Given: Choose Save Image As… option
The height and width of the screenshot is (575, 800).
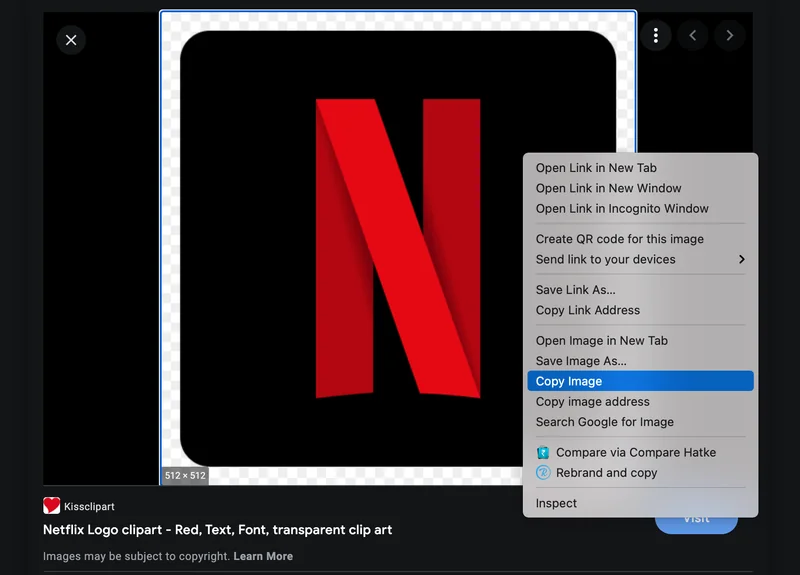Looking at the screenshot, I should click(581, 361).
